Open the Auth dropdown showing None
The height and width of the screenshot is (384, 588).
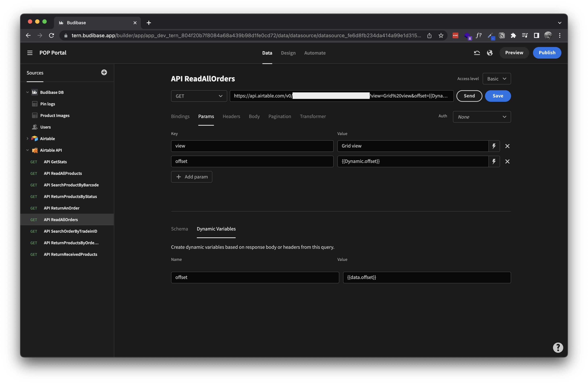coord(482,117)
